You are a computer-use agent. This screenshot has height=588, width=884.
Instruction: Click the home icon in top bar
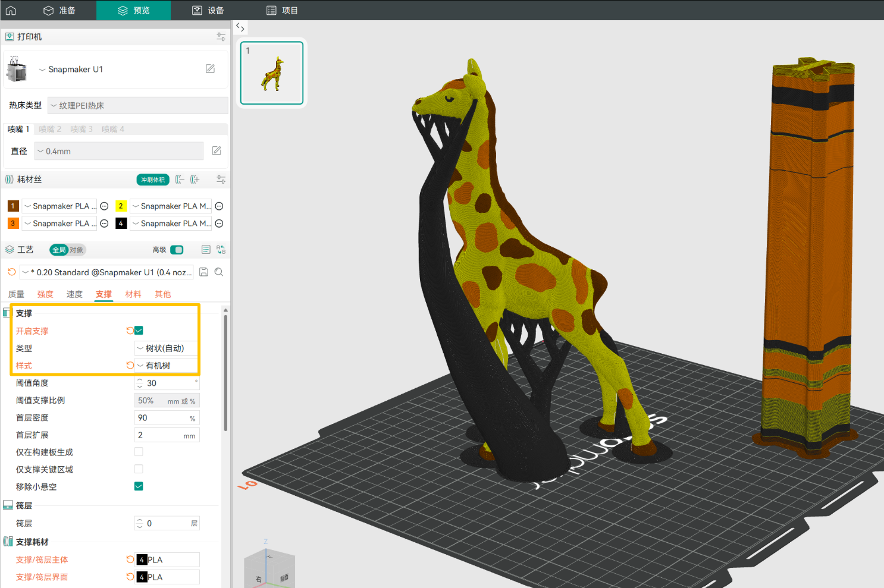click(x=11, y=10)
